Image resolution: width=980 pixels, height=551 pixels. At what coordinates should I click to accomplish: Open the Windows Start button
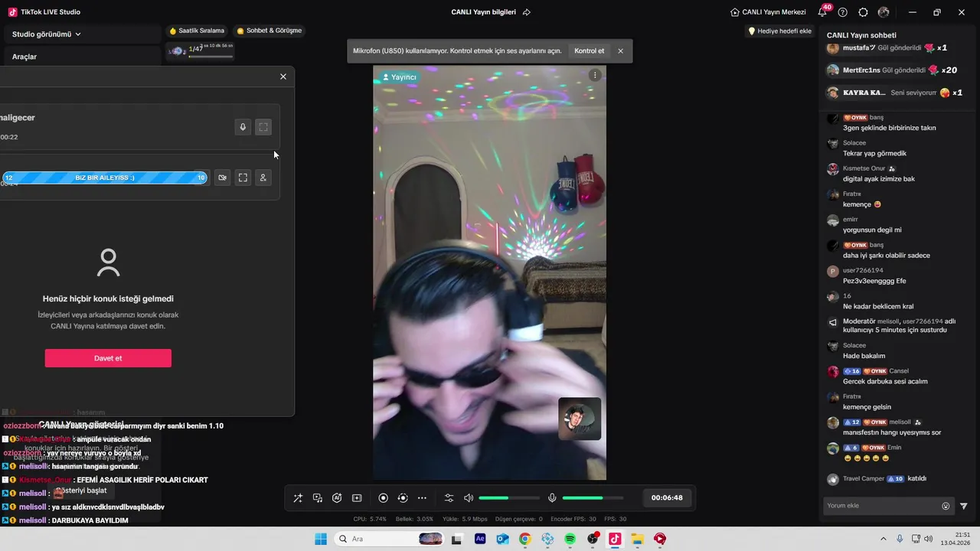[321, 539]
